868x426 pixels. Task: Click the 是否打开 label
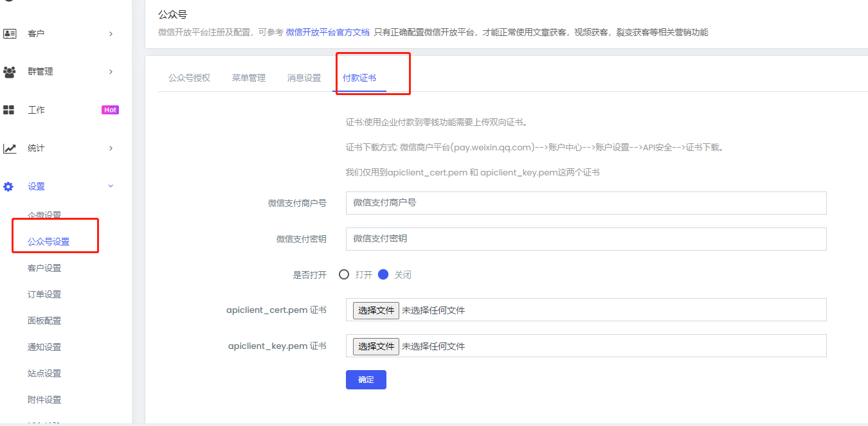(x=310, y=275)
